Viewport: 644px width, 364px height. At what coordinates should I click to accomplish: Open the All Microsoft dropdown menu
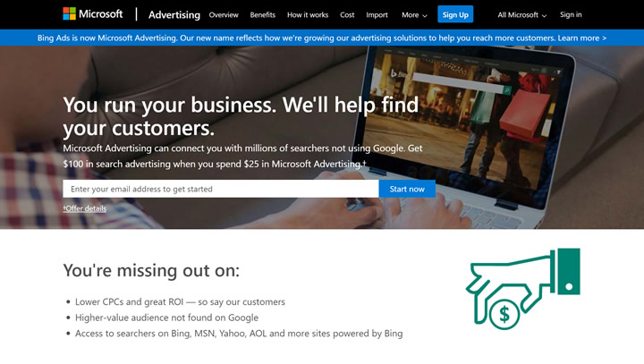(522, 15)
